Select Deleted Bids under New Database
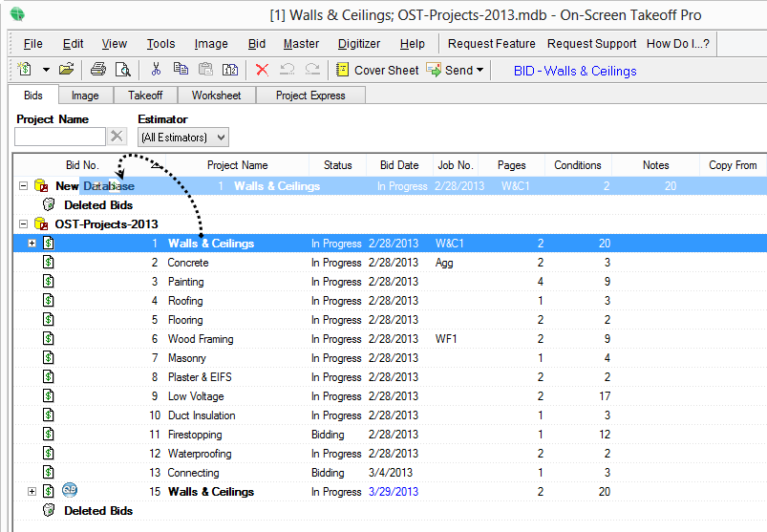 click(x=98, y=205)
